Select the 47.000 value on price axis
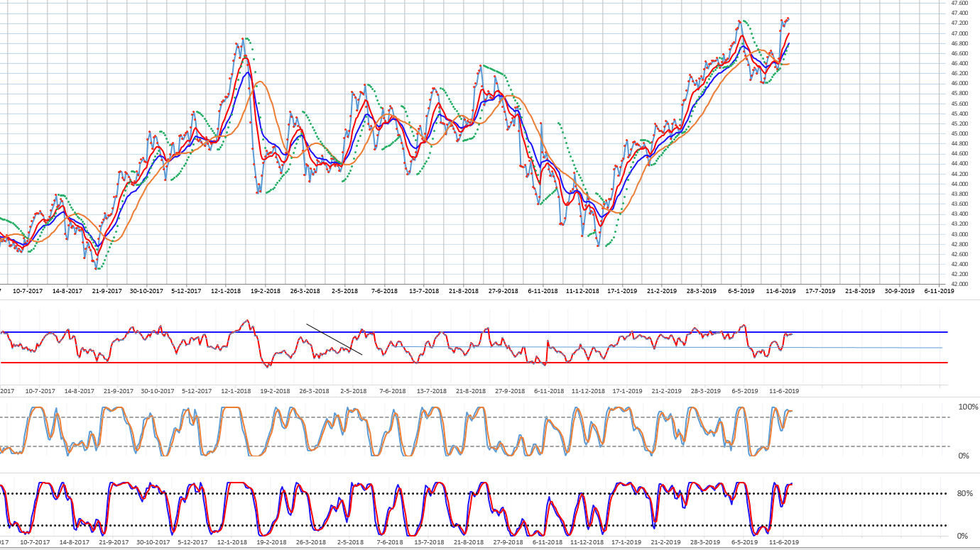This screenshot has height=550, width=980. (959, 33)
